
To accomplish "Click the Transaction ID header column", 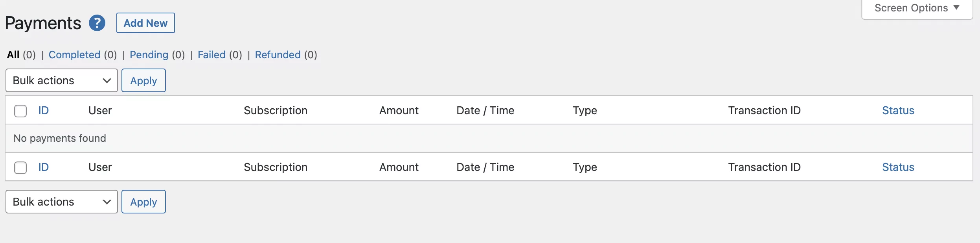I will [764, 111].
